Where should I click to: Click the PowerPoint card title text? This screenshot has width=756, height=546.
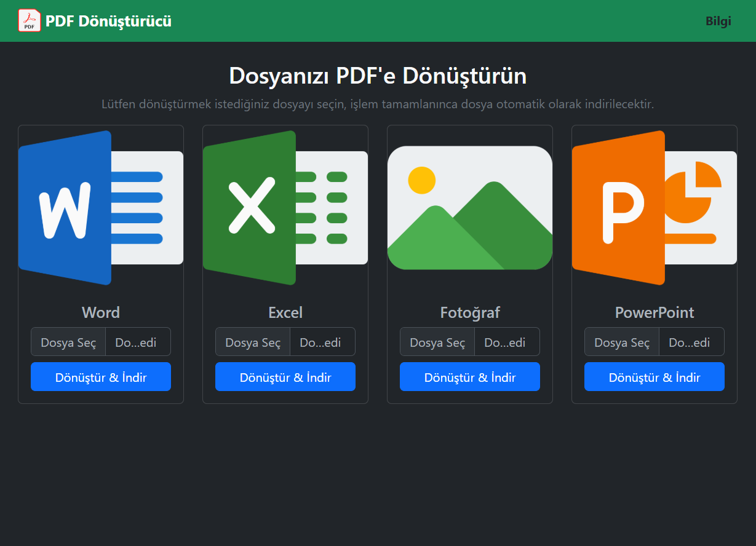pyautogui.click(x=655, y=312)
